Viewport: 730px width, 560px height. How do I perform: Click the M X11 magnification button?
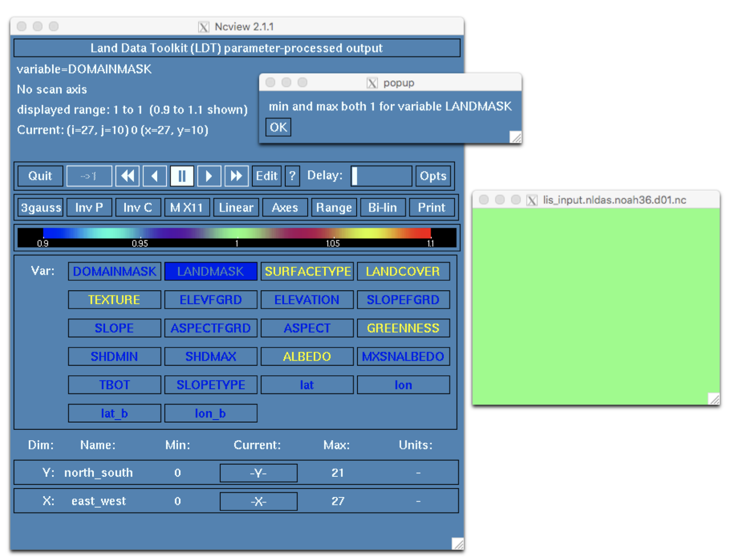point(187,207)
